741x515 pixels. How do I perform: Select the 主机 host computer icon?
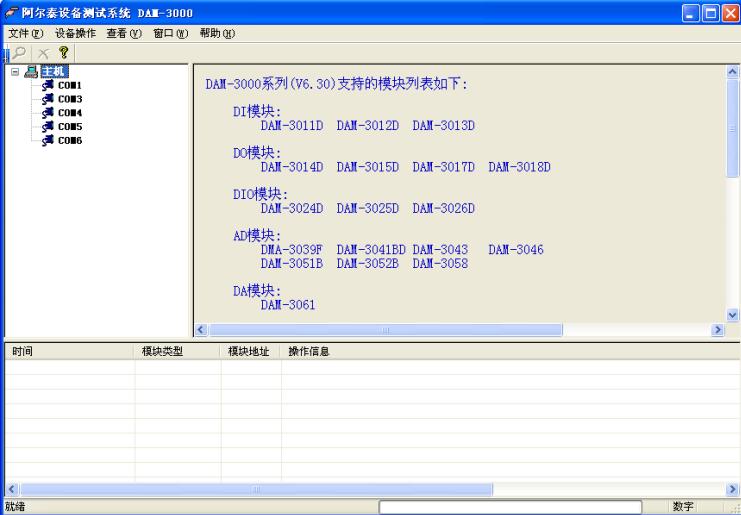[x=30, y=72]
